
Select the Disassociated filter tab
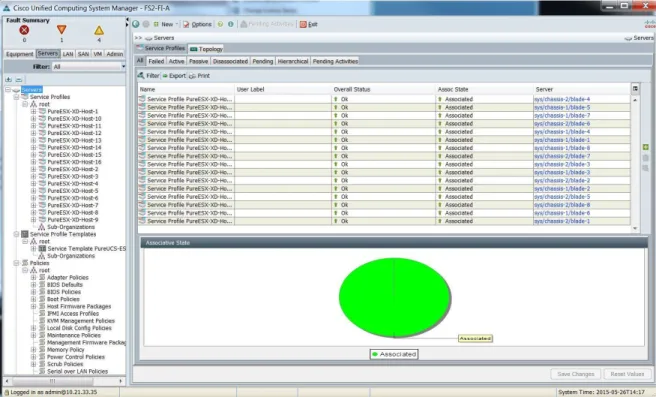click(230, 61)
